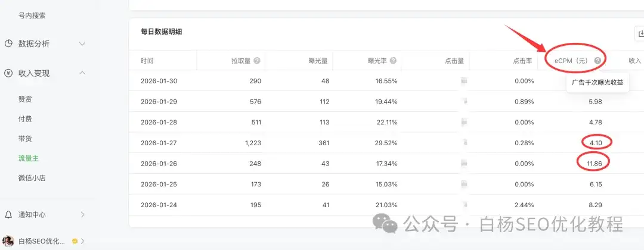The width and height of the screenshot is (644, 250).
Task: Open the 付费 menu item
Action: tap(25, 119)
